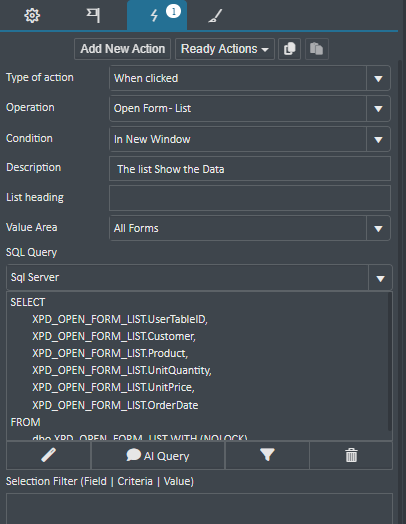
Task: Expand the Operation dropdown arrow
Action: (x=378, y=109)
